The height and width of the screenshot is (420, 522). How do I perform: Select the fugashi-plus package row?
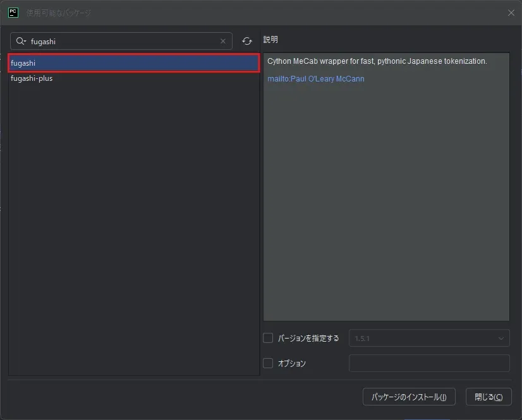pyautogui.click(x=134, y=78)
